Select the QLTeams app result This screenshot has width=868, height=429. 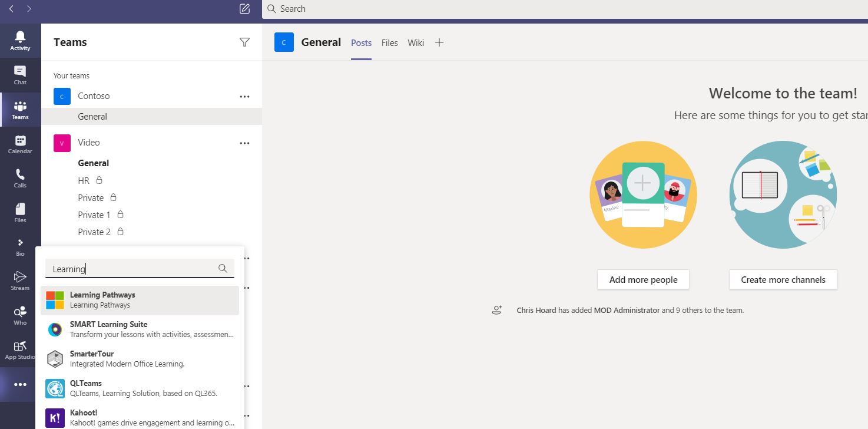[140, 388]
